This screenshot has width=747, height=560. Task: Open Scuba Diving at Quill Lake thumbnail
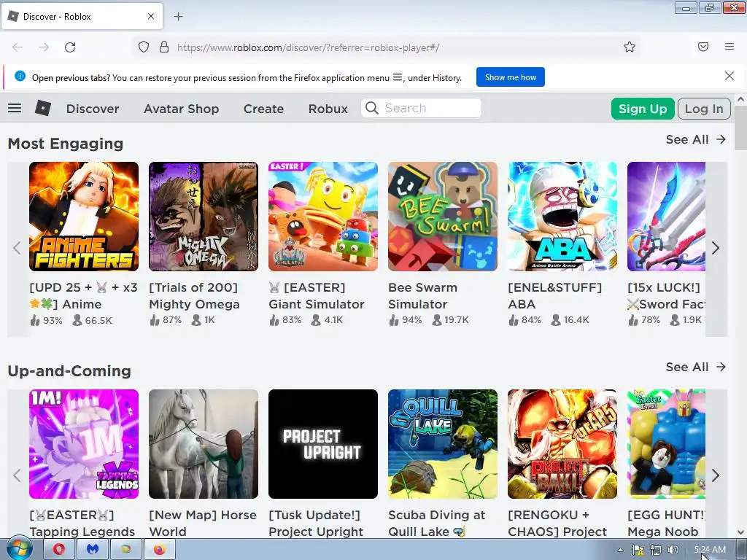click(443, 444)
